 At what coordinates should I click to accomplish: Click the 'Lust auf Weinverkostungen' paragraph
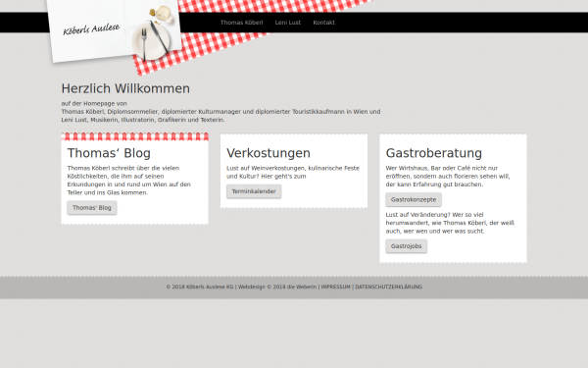point(293,172)
